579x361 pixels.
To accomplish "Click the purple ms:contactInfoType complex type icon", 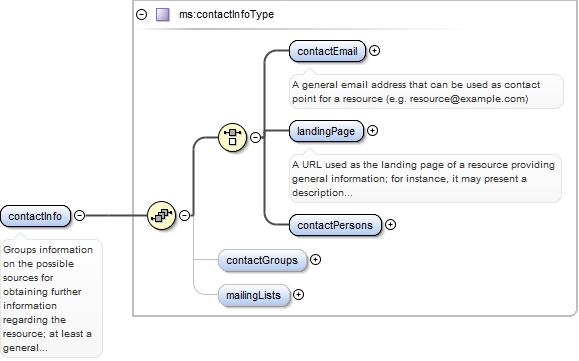I will 163,14.
